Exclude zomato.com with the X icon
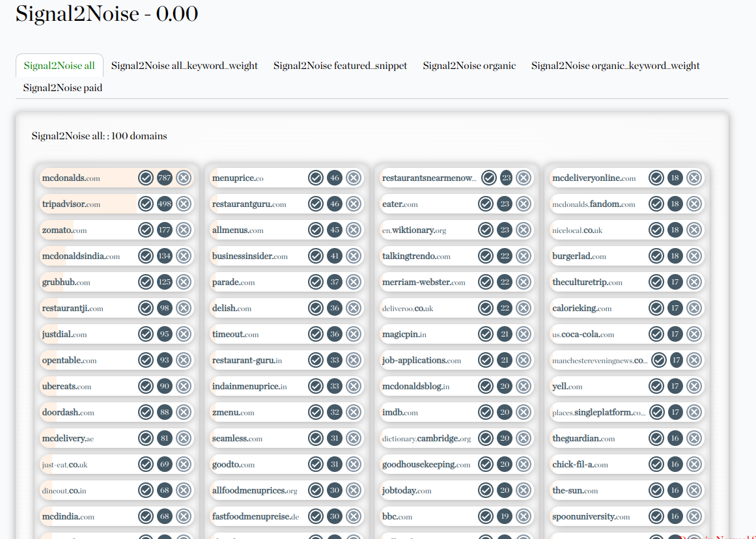The image size is (756, 539). pyautogui.click(x=184, y=230)
